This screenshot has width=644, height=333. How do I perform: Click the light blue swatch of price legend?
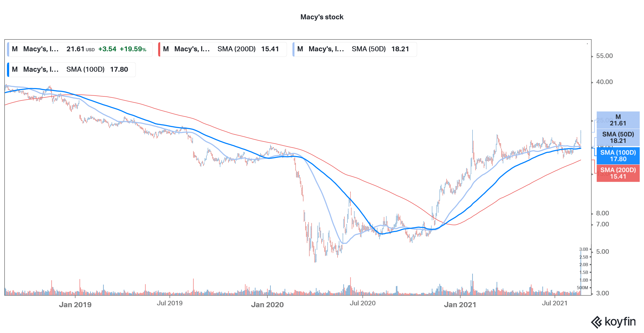[8, 49]
